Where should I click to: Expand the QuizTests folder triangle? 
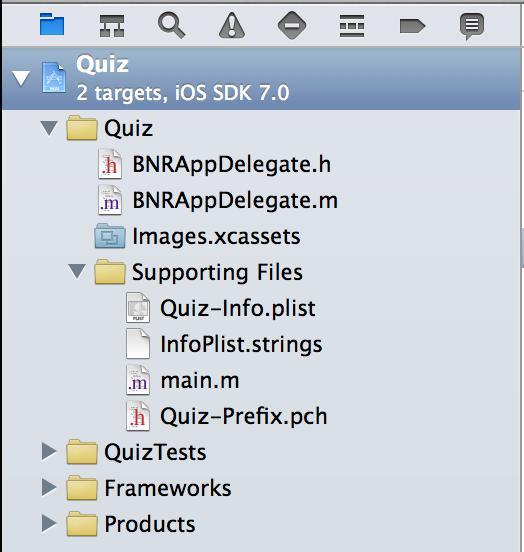click(x=49, y=451)
